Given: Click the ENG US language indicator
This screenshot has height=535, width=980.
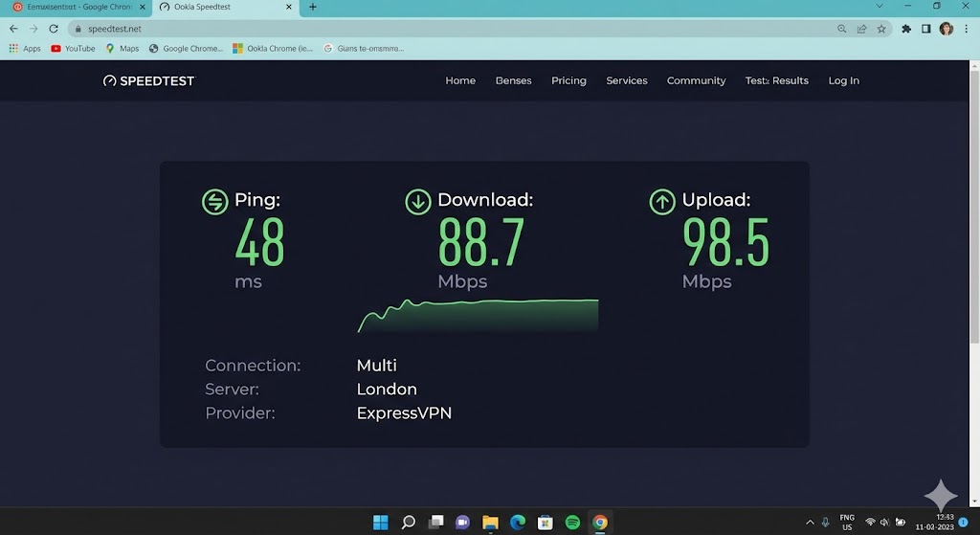Looking at the screenshot, I should click(847, 522).
